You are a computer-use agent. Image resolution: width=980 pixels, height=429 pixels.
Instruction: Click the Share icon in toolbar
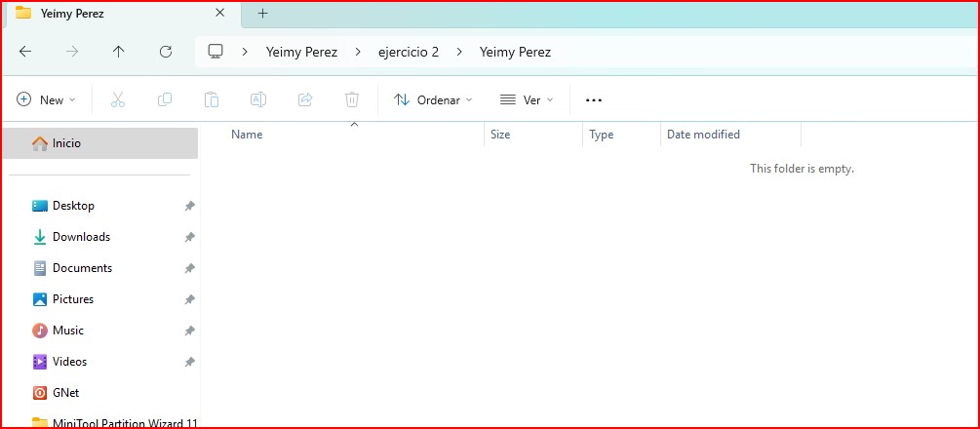tap(305, 99)
